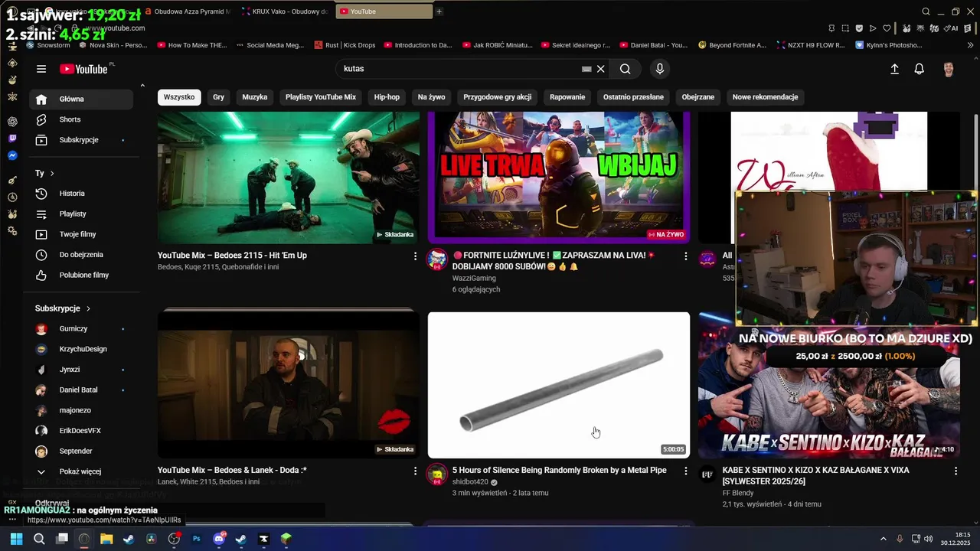Select the Muzyka filter chip
This screenshot has height=551, width=980.
(255, 97)
